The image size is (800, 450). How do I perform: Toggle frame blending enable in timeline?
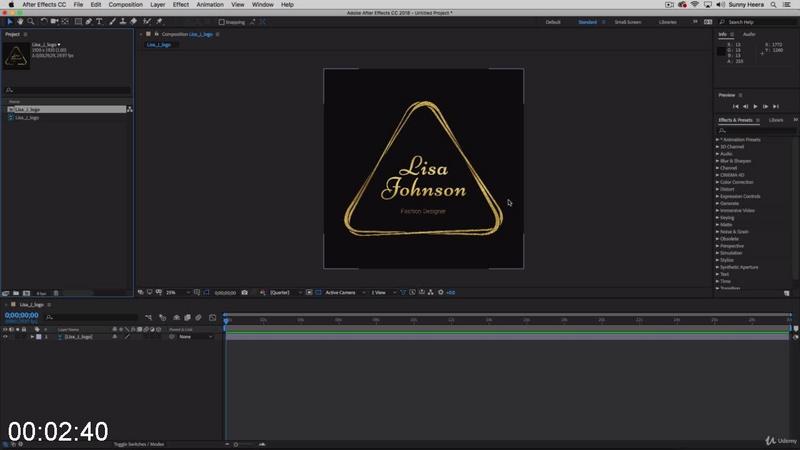pos(187,317)
